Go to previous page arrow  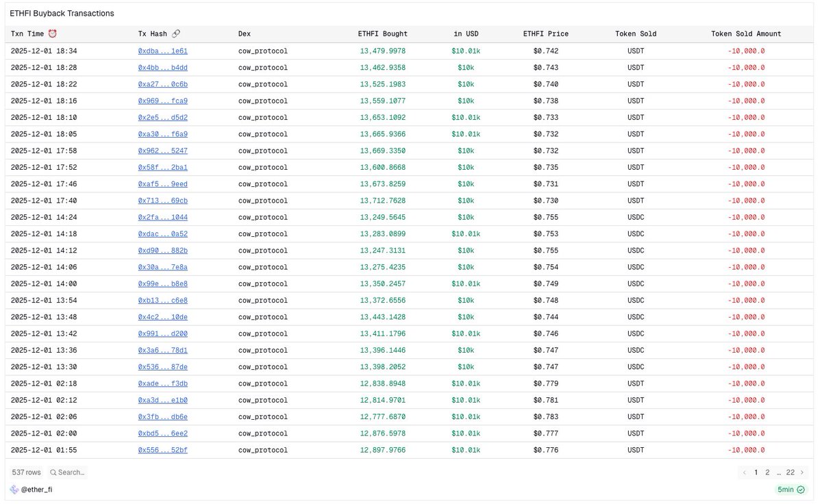point(745,473)
